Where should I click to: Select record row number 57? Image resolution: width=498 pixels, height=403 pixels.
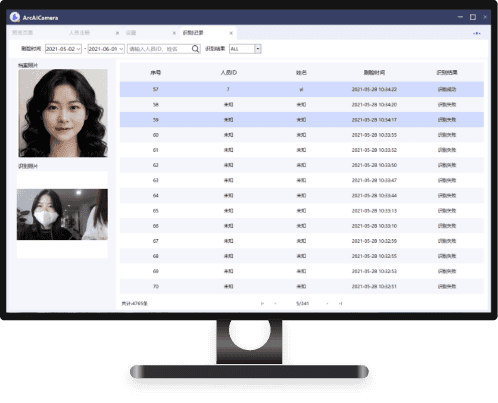click(302, 89)
